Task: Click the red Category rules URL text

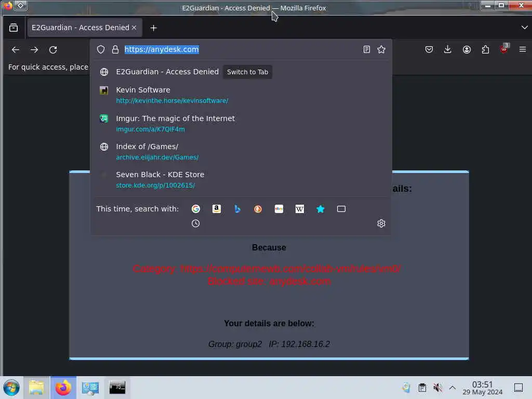Action: (267, 269)
